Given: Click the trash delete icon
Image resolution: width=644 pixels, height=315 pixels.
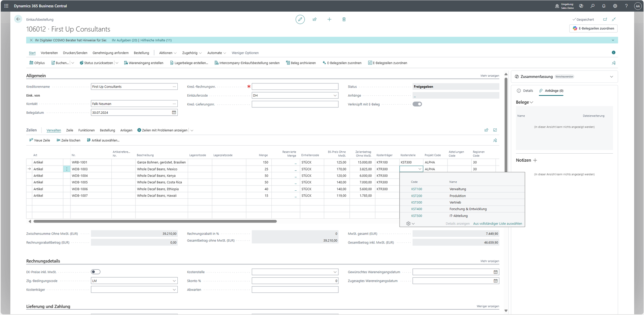Looking at the screenshot, I should point(344,19).
